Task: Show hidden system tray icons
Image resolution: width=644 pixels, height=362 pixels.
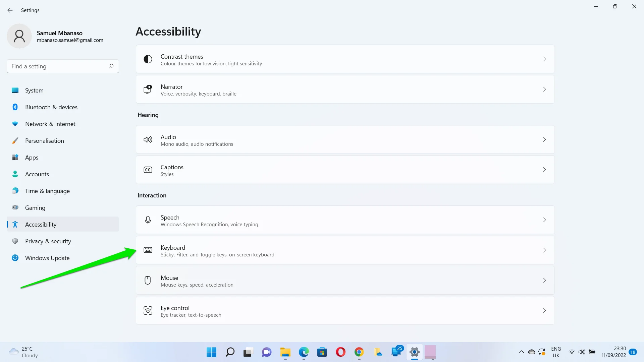Action: pos(521,352)
